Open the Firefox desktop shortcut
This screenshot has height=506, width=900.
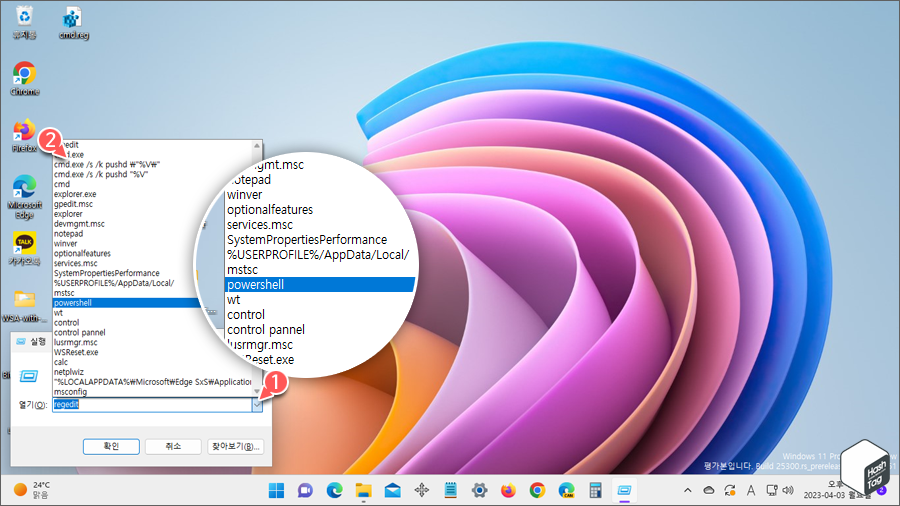tap(25, 137)
